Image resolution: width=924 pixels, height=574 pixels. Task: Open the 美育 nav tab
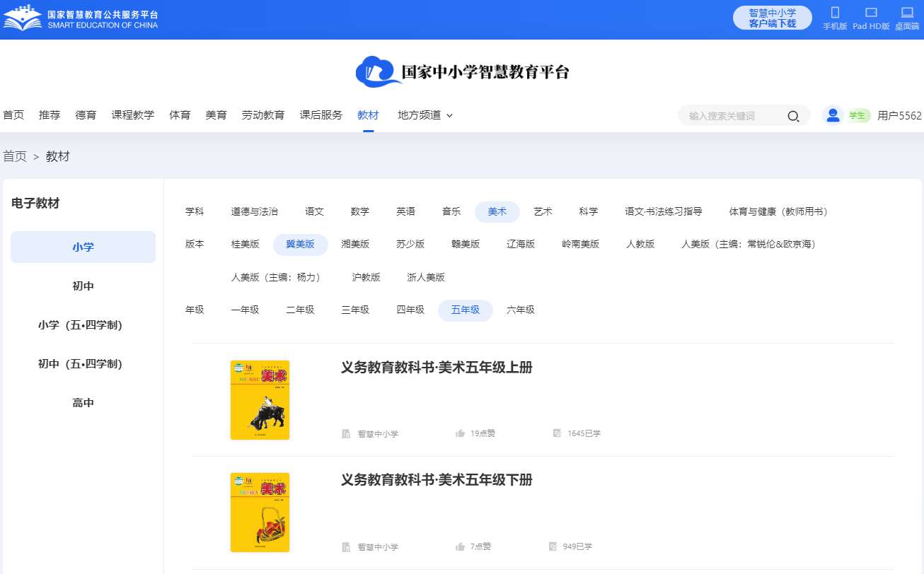(x=216, y=115)
